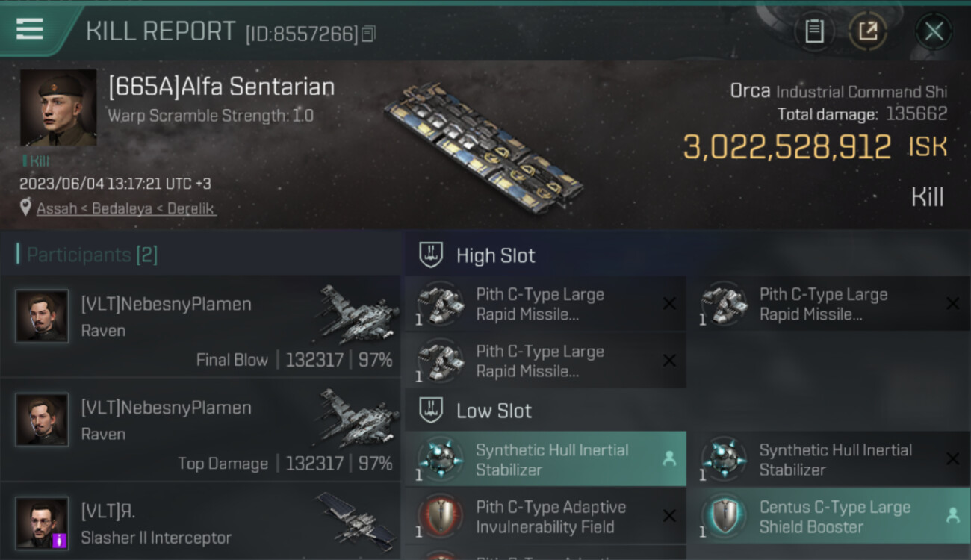971x560 pixels.
Task: Close the kill report window
Action: [934, 31]
